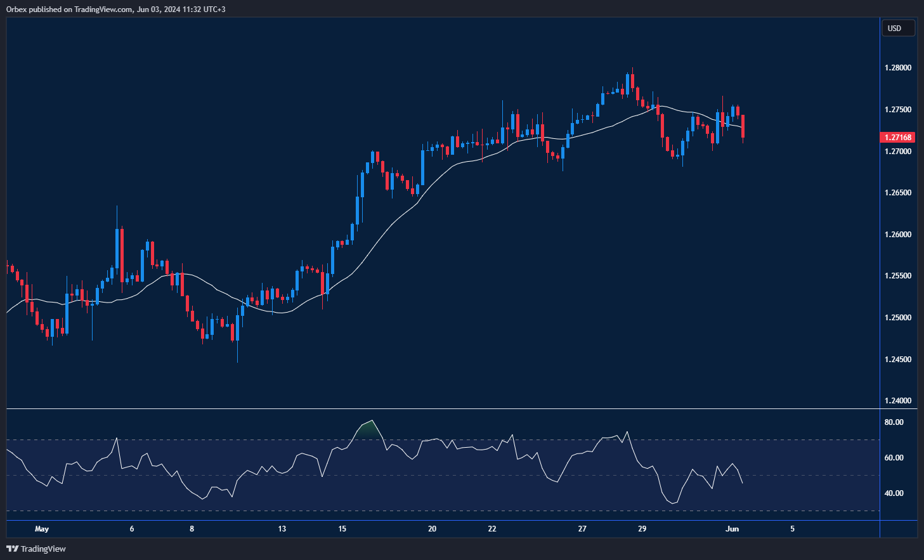This screenshot has width=924, height=560.
Task: Click the TradingView logo icon
Action: (x=12, y=549)
